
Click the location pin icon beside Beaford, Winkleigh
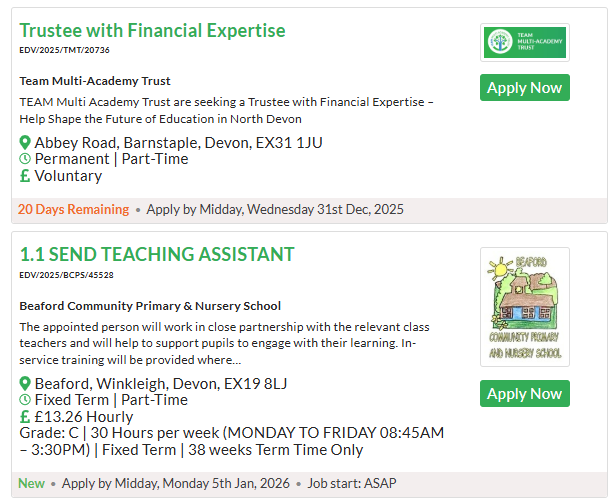25,384
